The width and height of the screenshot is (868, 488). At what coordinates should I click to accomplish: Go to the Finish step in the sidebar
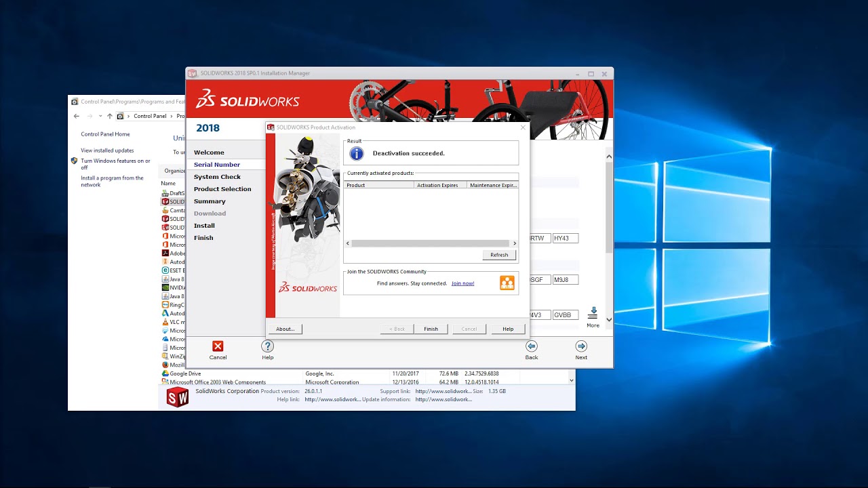(x=203, y=238)
